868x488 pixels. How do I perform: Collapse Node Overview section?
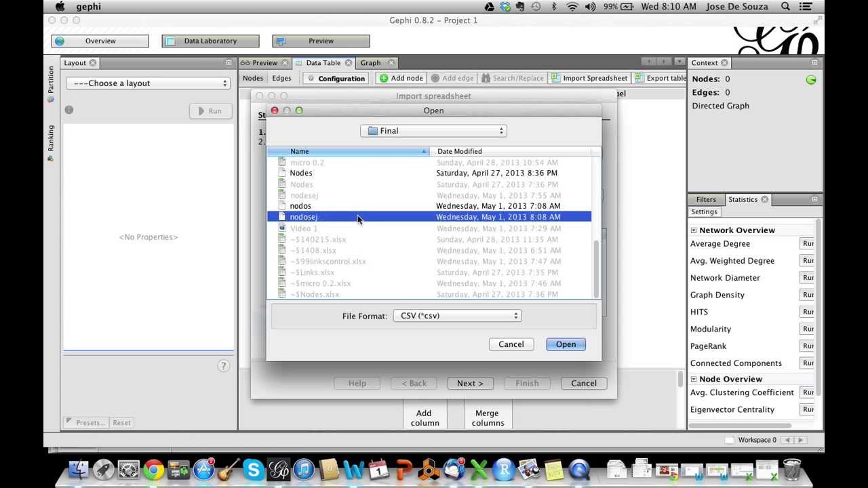pyautogui.click(x=694, y=380)
